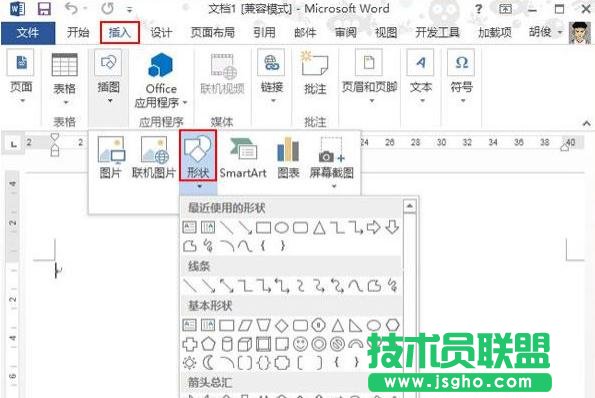Select the cross basic shape
This screenshot has width=595, height=398.
(x=190, y=344)
